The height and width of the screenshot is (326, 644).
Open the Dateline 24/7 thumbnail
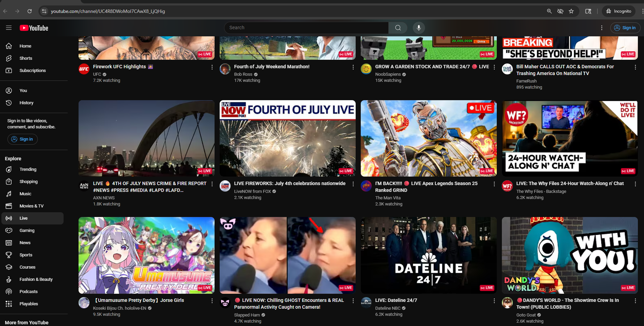click(x=428, y=255)
